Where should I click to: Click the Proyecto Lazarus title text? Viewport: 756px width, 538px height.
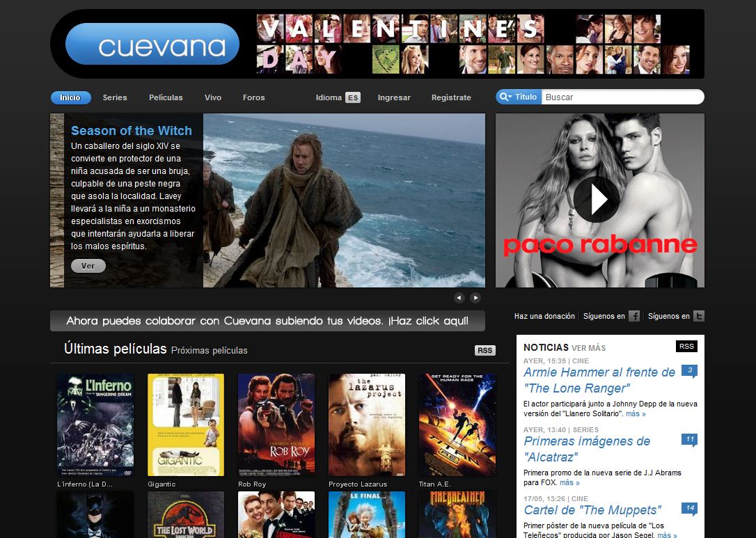coord(358,484)
